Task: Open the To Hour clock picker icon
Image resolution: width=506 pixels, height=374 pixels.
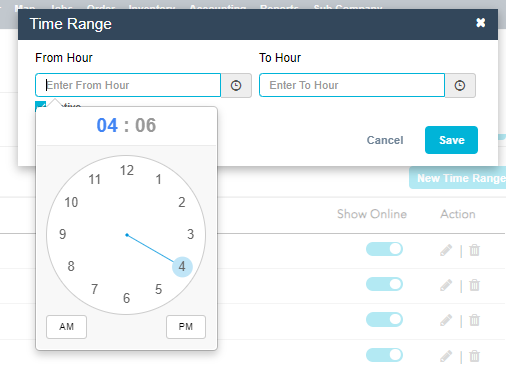Action: pyautogui.click(x=460, y=85)
